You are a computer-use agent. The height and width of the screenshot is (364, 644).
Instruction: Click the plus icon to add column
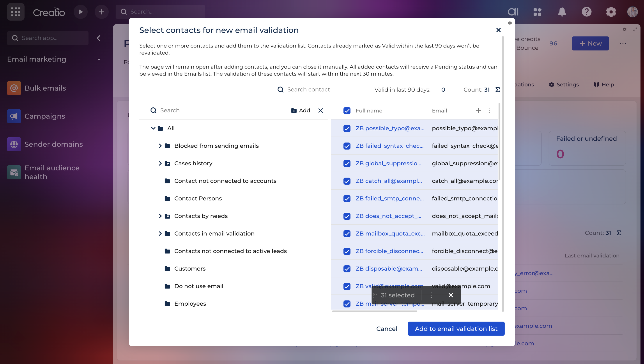click(x=478, y=110)
